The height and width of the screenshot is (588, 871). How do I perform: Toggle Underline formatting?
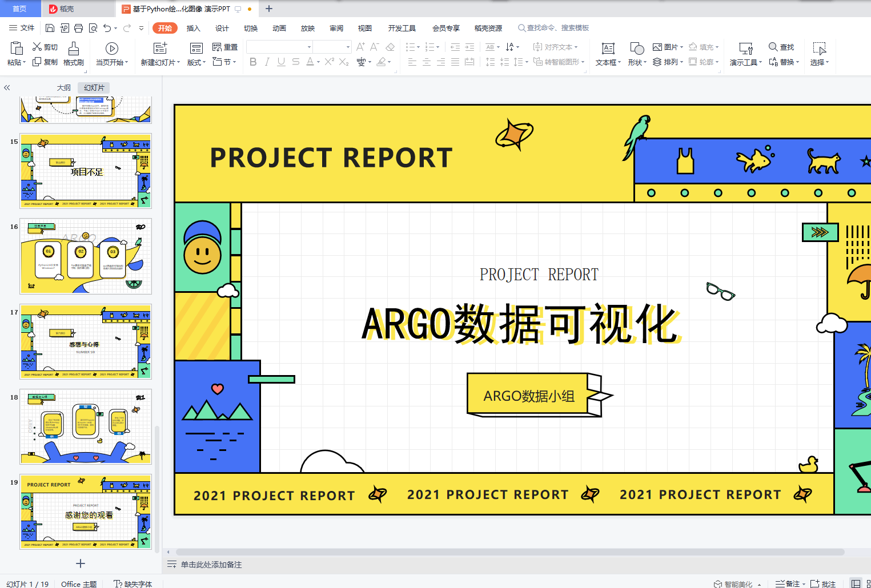pyautogui.click(x=281, y=62)
